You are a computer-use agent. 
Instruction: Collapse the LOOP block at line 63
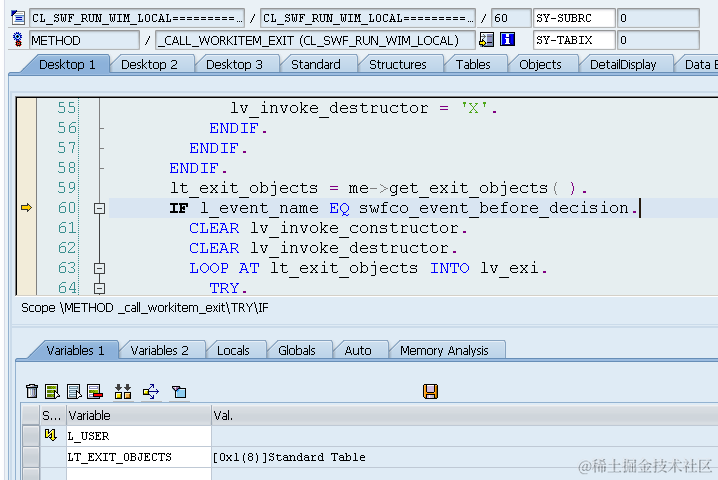(99, 268)
